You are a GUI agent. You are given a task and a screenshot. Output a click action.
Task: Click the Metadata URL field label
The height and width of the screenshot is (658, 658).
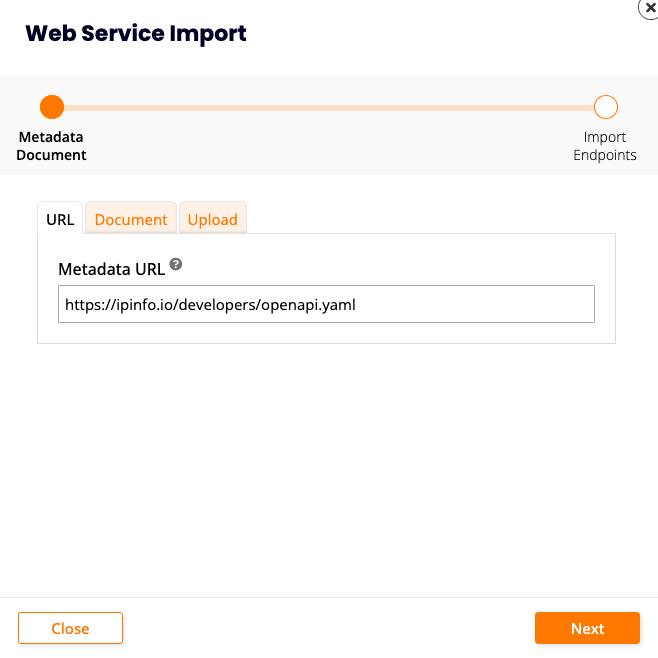[x=110, y=269]
